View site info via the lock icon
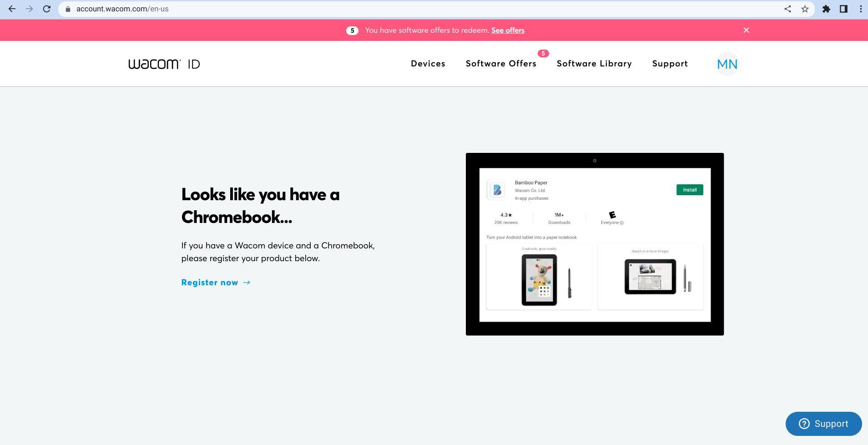This screenshot has width=868, height=445. [68, 9]
